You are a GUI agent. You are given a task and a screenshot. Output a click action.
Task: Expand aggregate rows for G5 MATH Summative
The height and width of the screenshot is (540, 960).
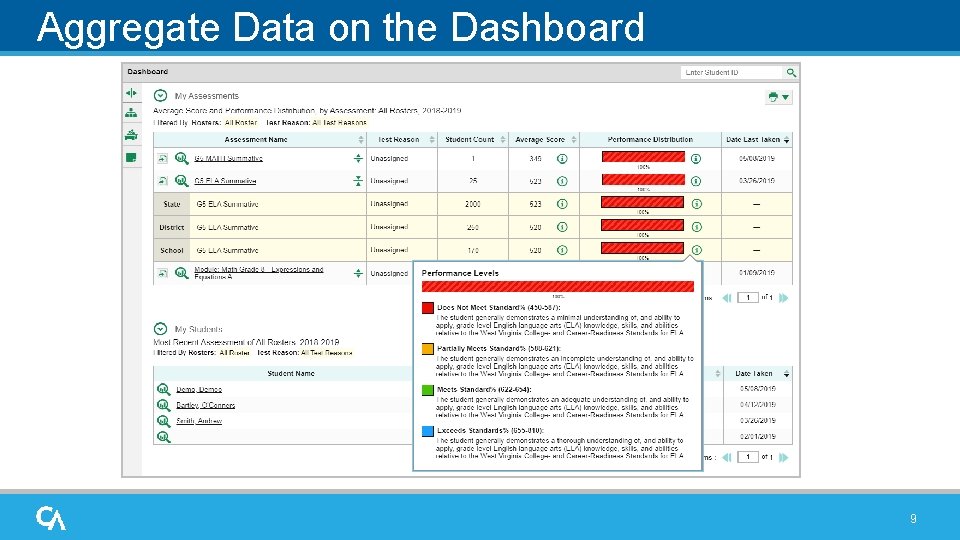[x=358, y=159]
